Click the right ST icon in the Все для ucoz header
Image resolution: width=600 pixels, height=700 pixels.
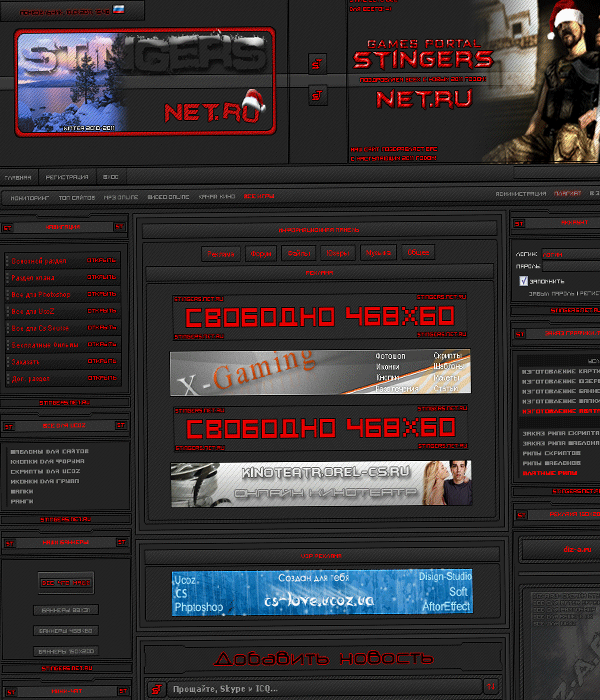(121, 425)
